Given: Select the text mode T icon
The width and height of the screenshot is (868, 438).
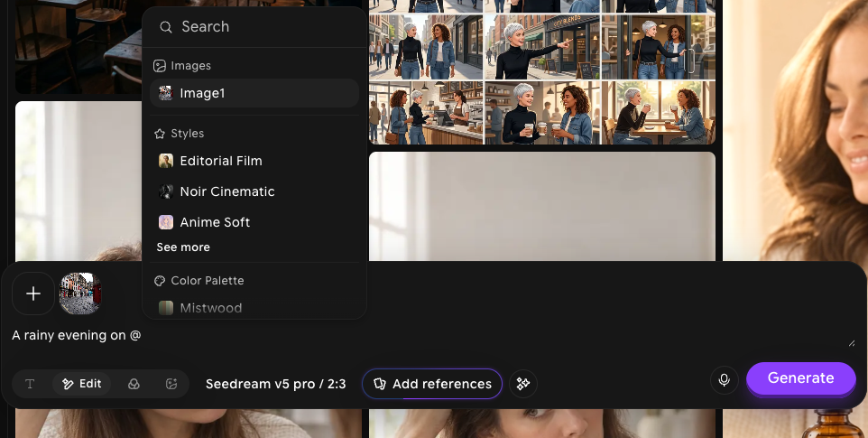Looking at the screenshot, I should coord(30,384).
